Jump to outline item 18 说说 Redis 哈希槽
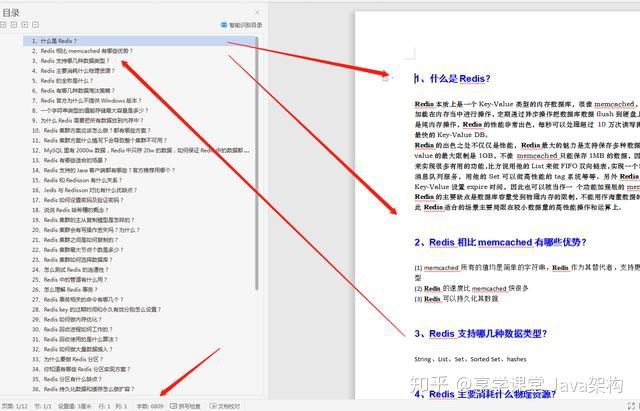640x411 pixels. click(70, 210)
